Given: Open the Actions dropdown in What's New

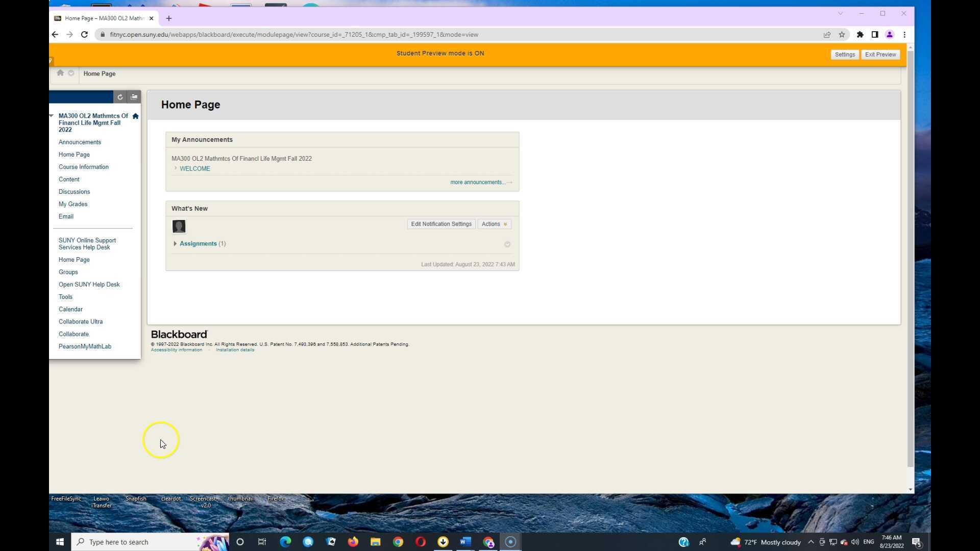Looking at the screenshot, I should pyautogui.click(x=494, y=224).
